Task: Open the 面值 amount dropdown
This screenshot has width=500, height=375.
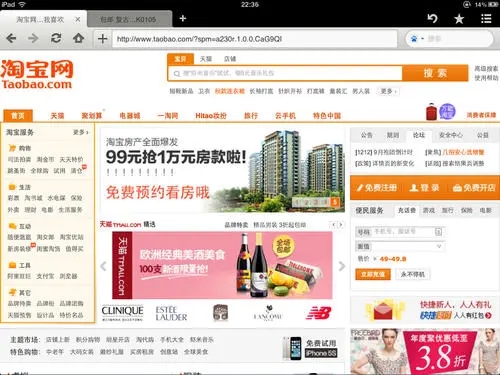Action: tap(400, 246)
